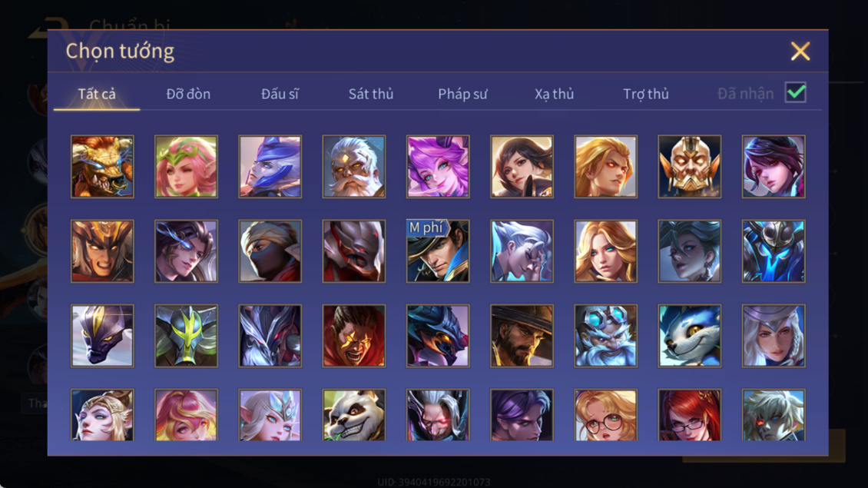The height and width of the screenshot is (488, 868).
Task: Open the 'Đấu sĩ' tab
Action: [x=280, y=94]
